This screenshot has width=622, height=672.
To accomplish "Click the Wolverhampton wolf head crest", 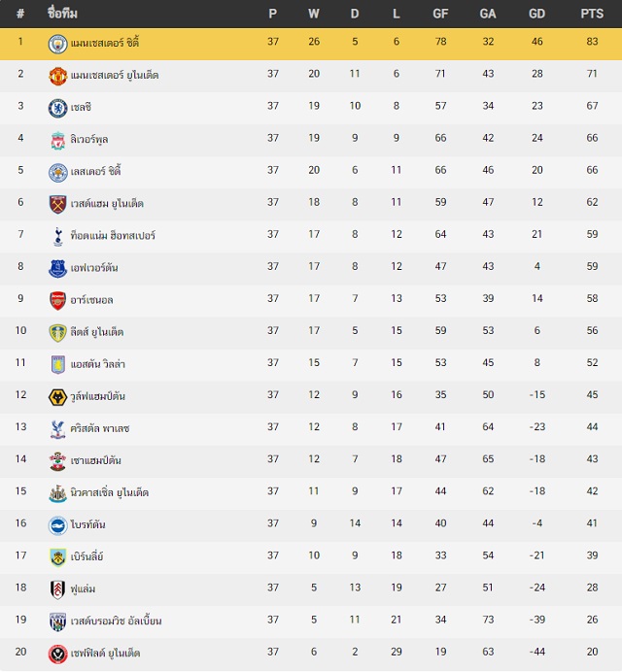I will point(57,397).
